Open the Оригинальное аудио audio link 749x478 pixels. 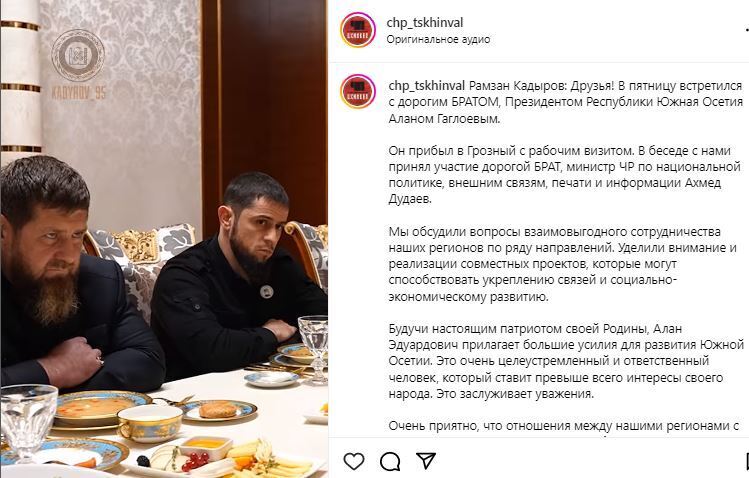pyautogui.click(x=438, y=40)
